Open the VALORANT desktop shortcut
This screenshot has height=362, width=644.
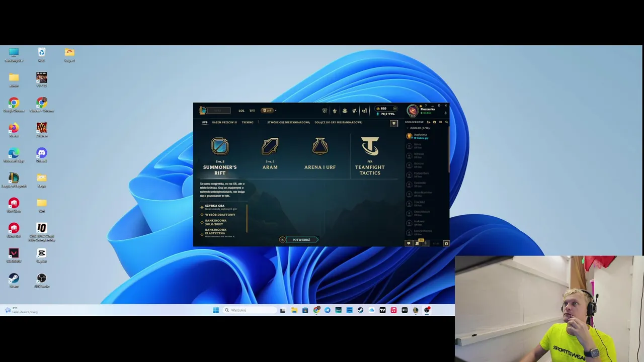click(14, 255)
